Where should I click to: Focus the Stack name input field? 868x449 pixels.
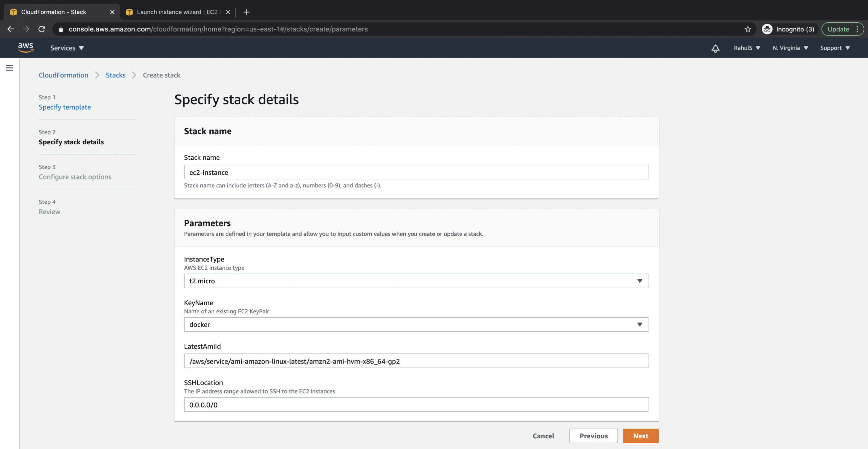pyautogui.click(x=416, y=172)
